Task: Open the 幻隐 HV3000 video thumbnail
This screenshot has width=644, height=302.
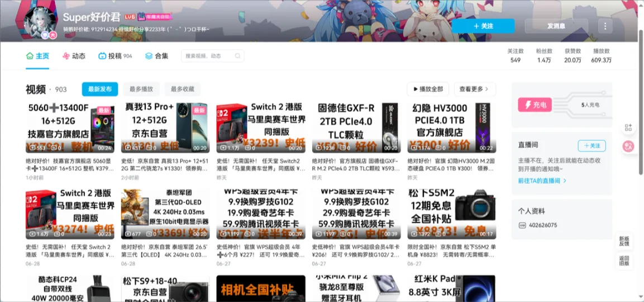Action: pyautogui.click(x=451, y=128)
